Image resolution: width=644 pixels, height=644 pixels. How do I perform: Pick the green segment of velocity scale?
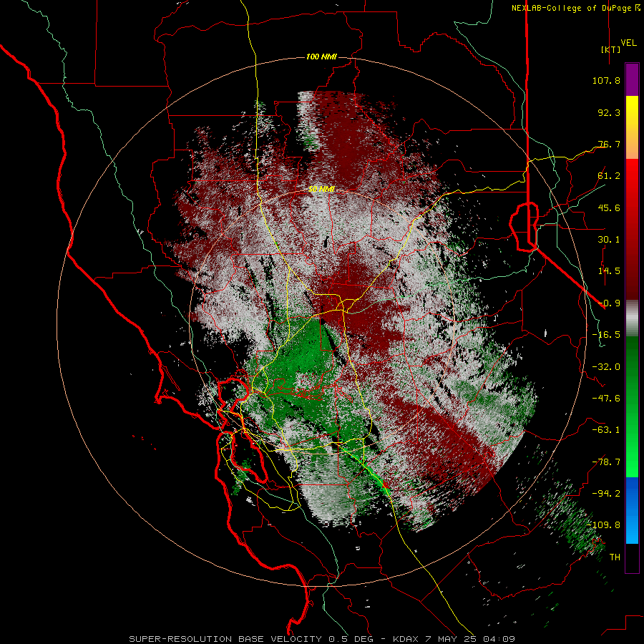click(632, 406)
